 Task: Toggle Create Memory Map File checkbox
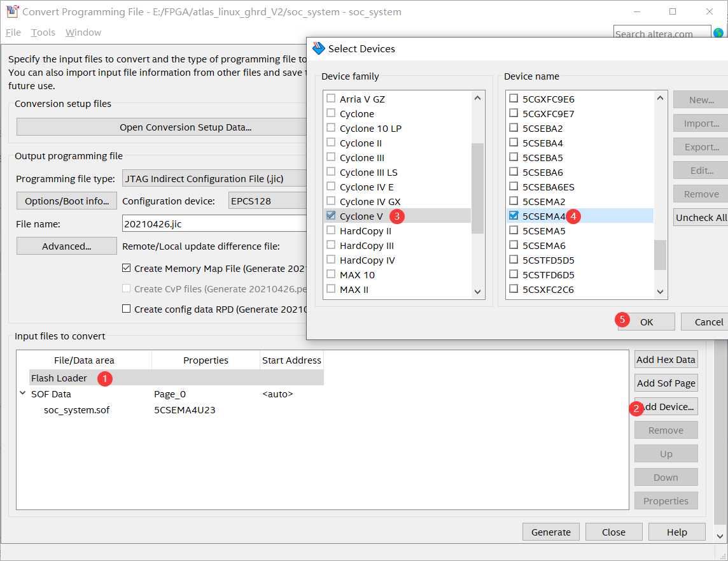[126, 268]
